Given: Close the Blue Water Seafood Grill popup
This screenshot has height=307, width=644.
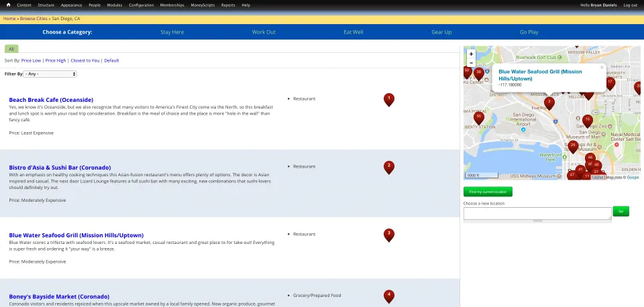Looking at the screenshot, I should click(x=602, y=68).
